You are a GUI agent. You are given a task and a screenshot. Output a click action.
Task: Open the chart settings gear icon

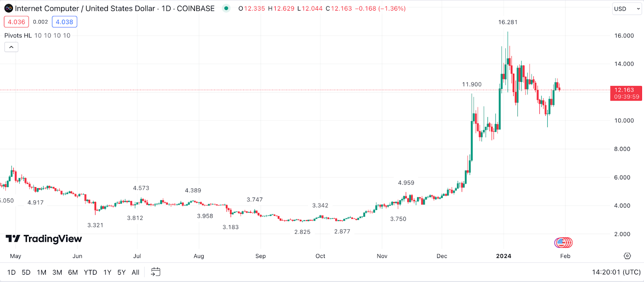[x=627, y=256]
